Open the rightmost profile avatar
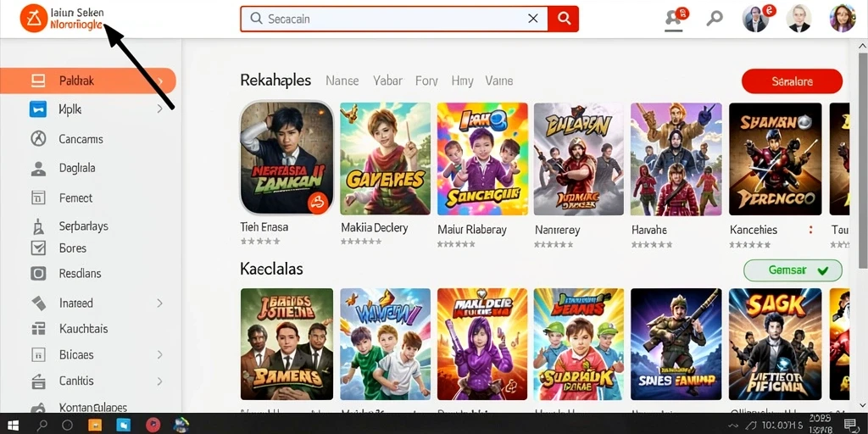Screen dimensions: 868x434 tap(843, 19)
